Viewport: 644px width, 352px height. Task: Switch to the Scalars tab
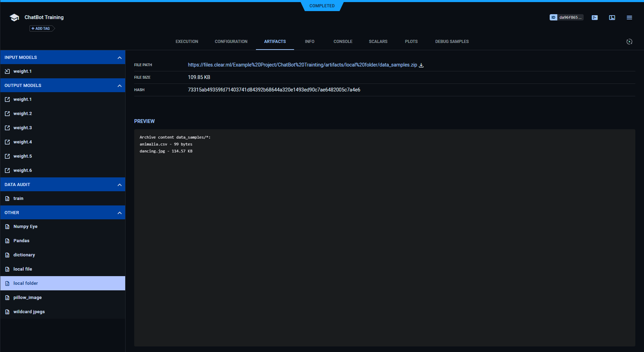[x=378, y=42]
